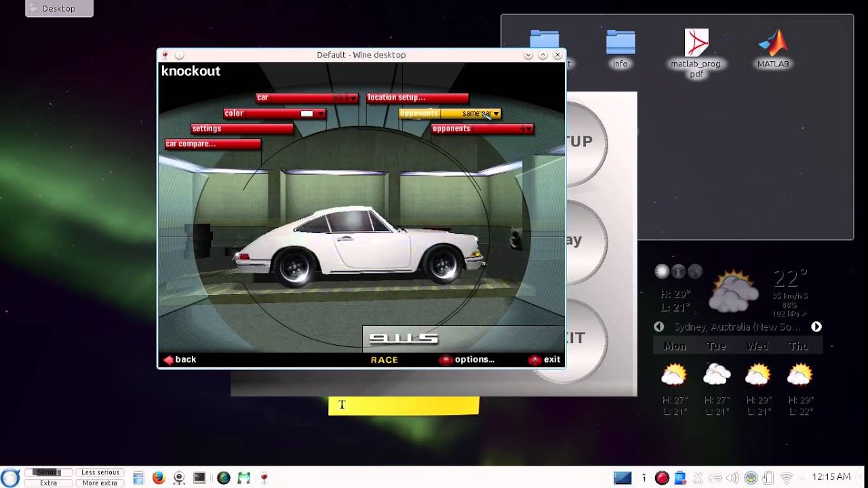
Task: Switch to Less serious virtual desktop
Action: (100, 472)
